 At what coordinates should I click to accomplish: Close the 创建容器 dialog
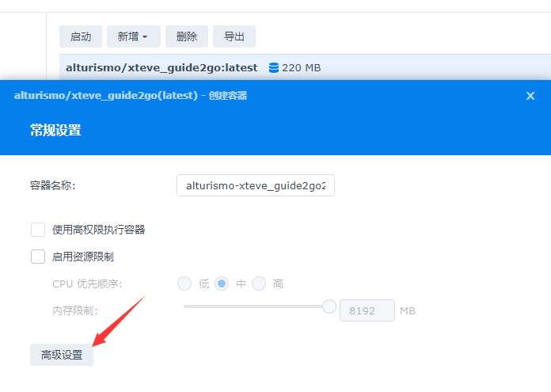click(x=530, y=96)
